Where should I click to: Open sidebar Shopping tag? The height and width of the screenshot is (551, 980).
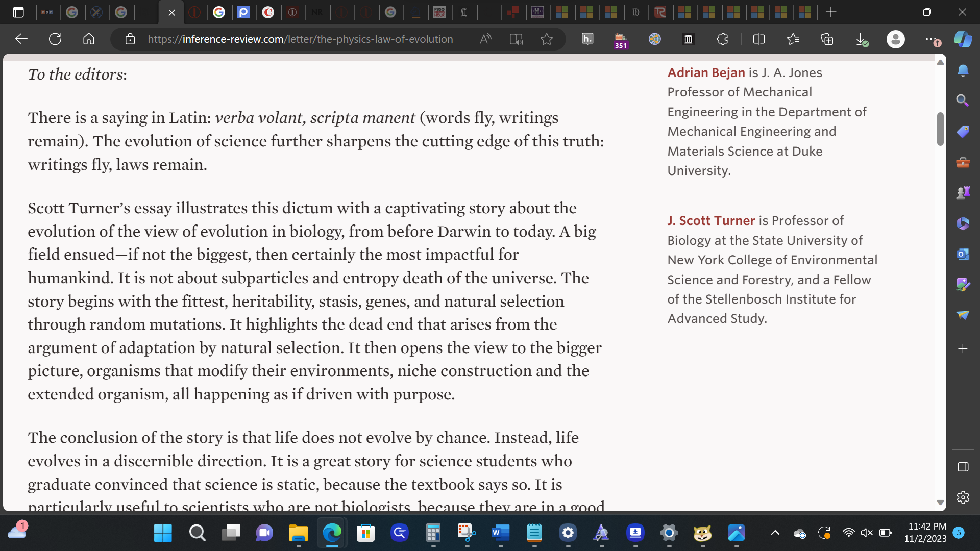963,132
